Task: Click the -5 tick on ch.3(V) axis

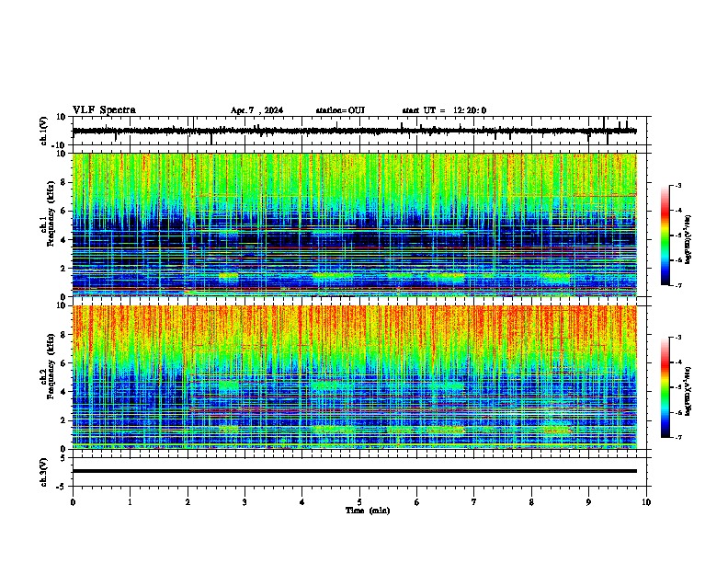Action: tap(62, 487)
